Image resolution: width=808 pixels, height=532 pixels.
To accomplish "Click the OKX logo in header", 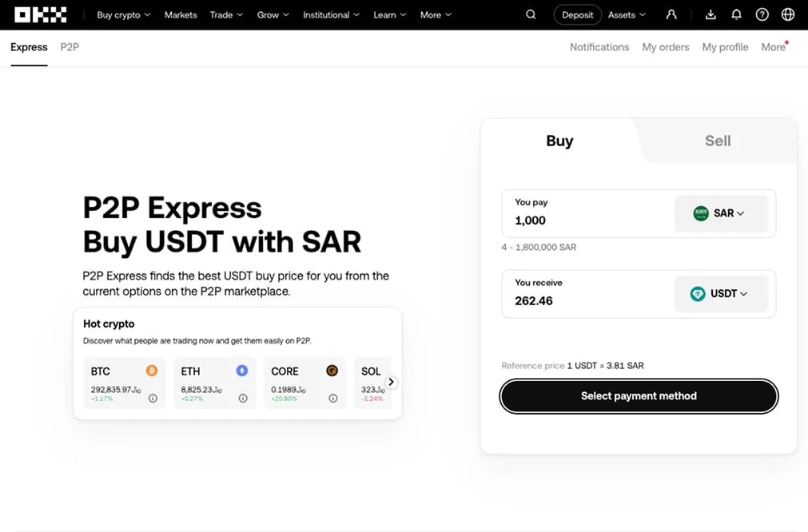I will point(40,14).
